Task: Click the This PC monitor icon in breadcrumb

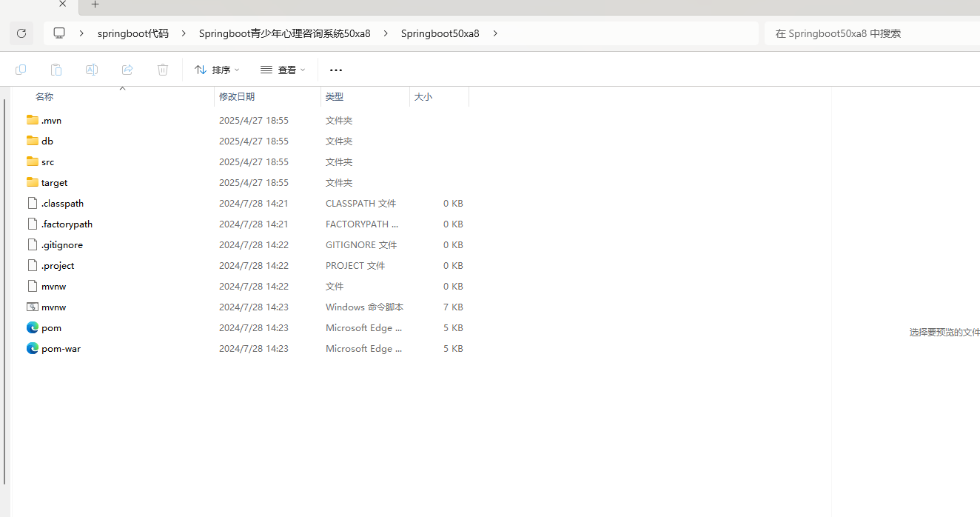Action: pyautogui.click(x=59, y=33)
